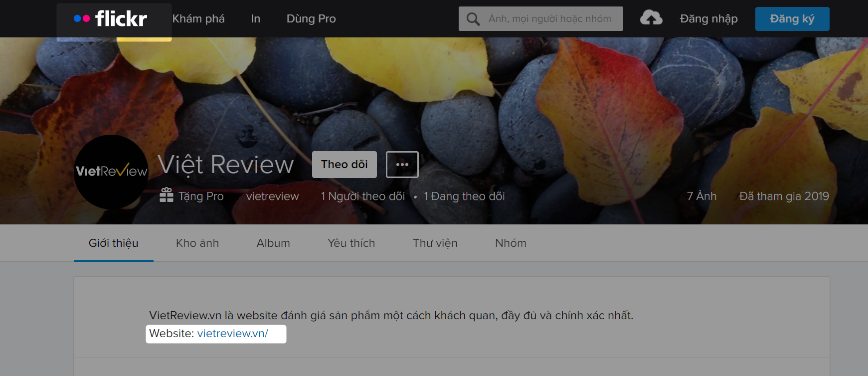Focus the photo and people search field

pos(541,19)
